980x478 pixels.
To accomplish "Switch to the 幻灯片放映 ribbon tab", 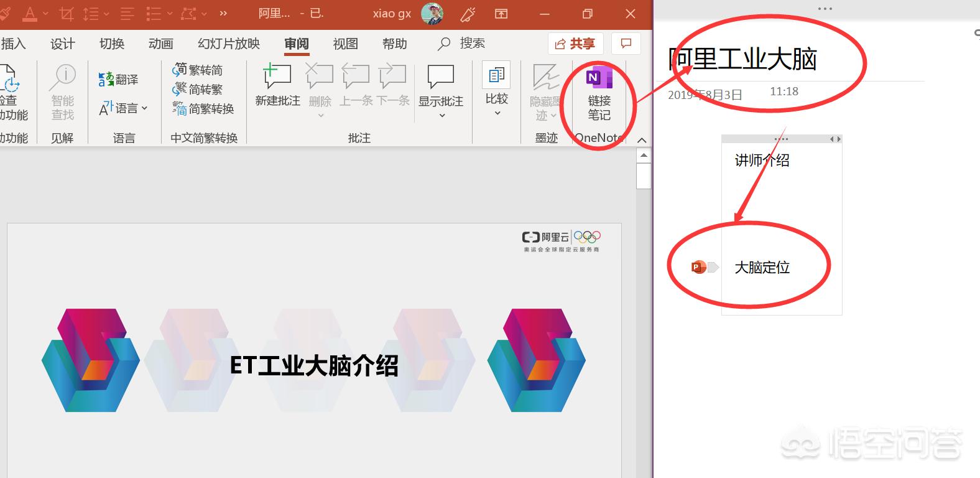I will click(229, 44).
